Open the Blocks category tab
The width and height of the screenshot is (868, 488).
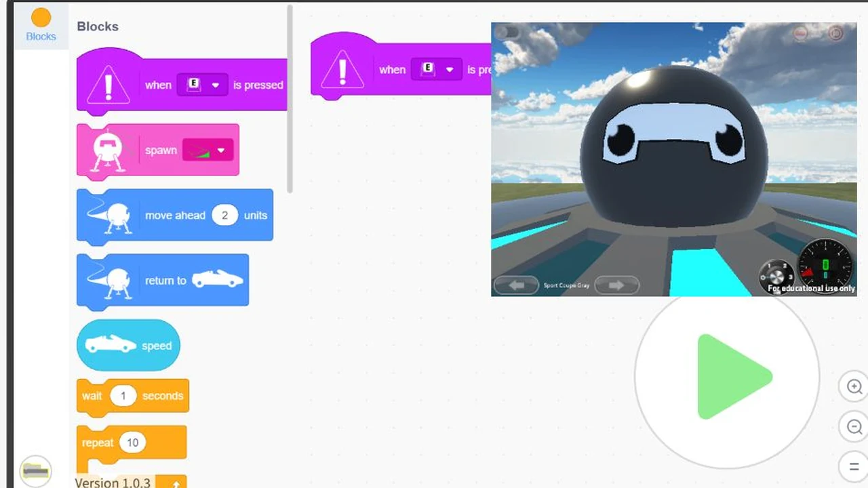point(41,26)
